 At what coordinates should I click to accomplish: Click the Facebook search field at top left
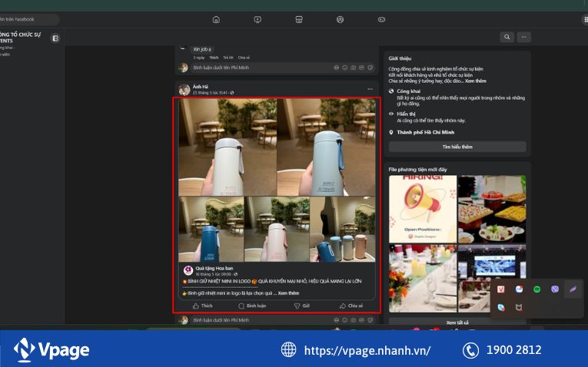28,19
